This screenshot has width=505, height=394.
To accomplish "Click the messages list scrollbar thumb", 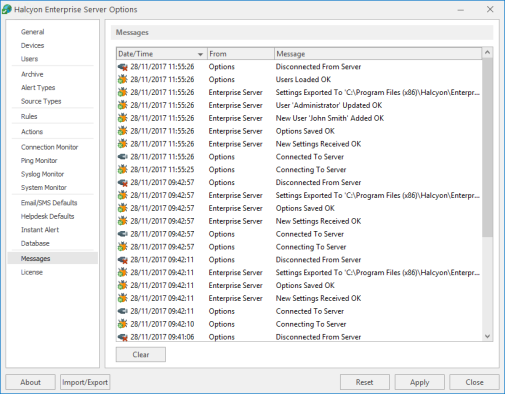I will (x=487, y=148).
